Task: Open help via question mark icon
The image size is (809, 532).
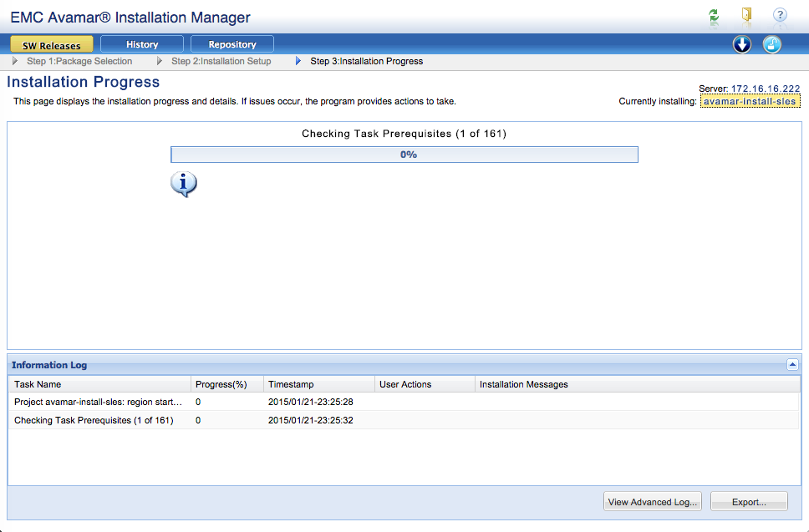Action: point(780,16)
